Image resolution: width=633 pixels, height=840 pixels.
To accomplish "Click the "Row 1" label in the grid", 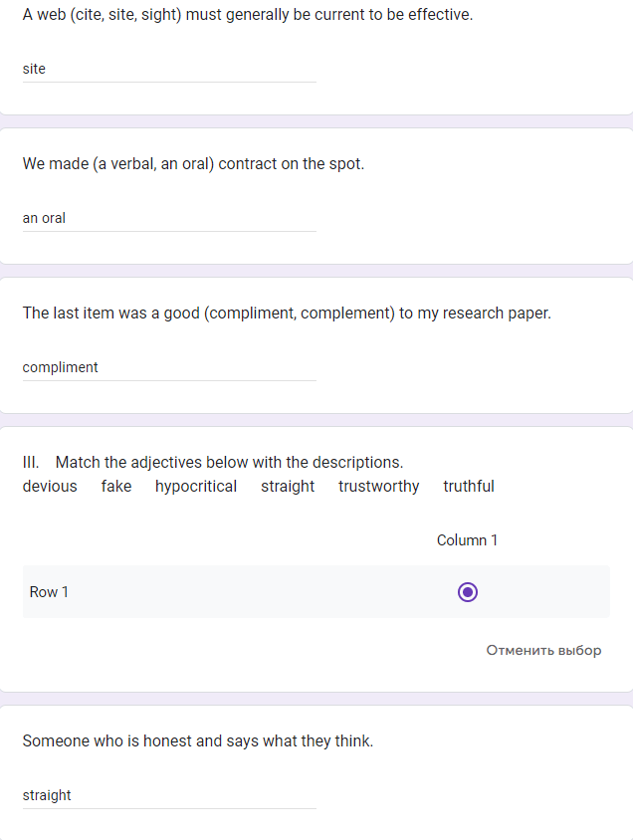I will [50, 592].
